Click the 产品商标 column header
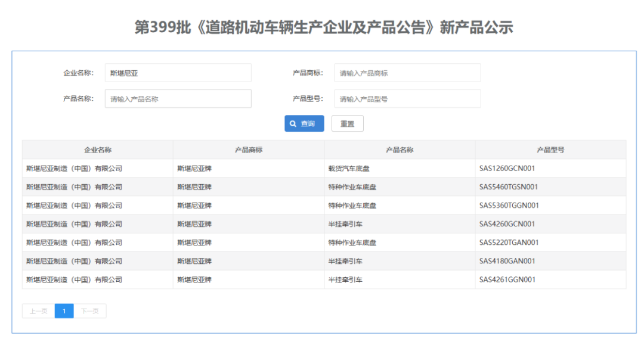The image size is (644, 339). [x=249, y=150]
